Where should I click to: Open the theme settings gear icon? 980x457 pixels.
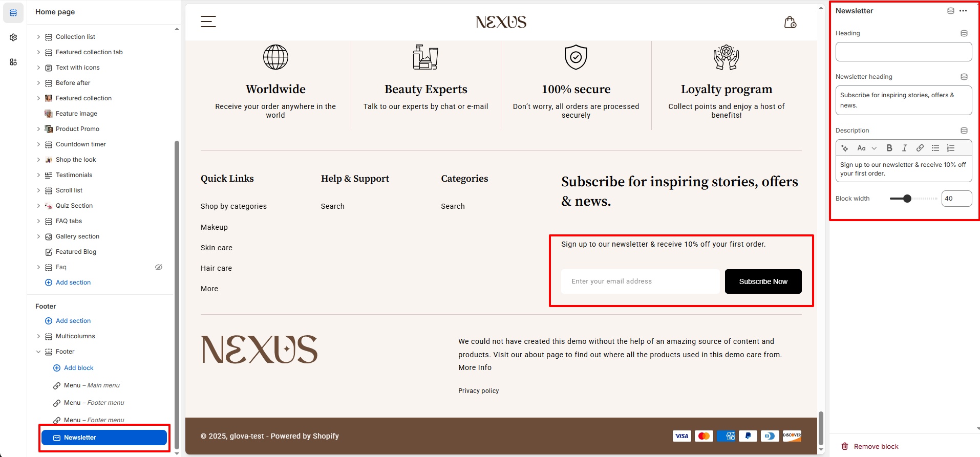click(x=13, y=37)
